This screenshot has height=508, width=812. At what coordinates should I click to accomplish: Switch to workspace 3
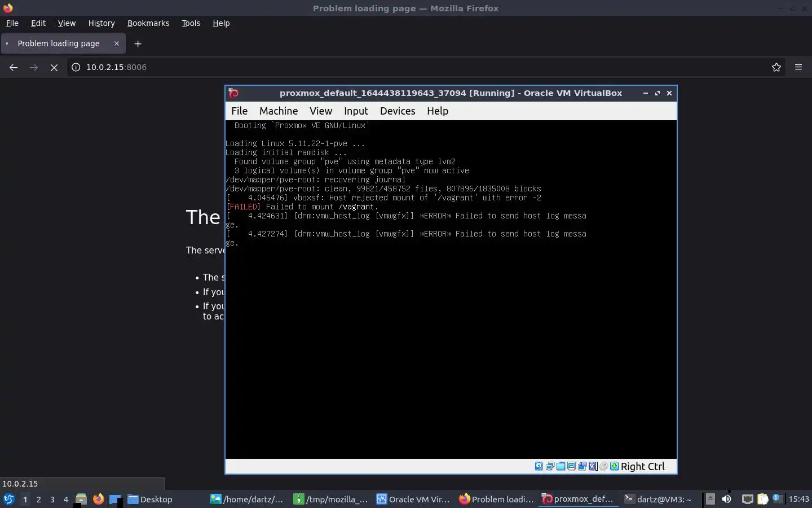tap(52, 499)
